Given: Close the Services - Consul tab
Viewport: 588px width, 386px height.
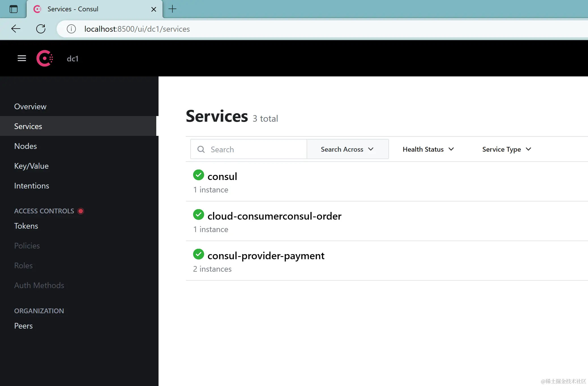Looking at the screenshot, I should click(154, 9).
